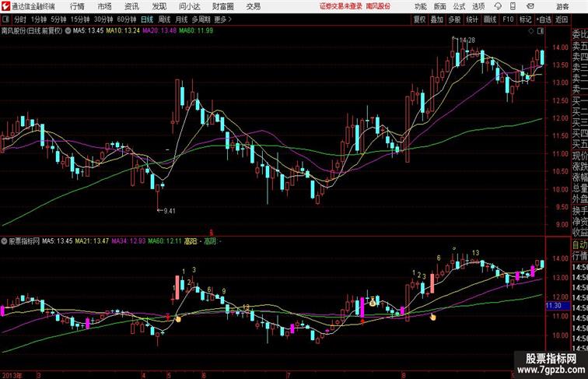Switch to the 1分钟 period tab
Screen dimensions: 588x379
pos(39,19)
